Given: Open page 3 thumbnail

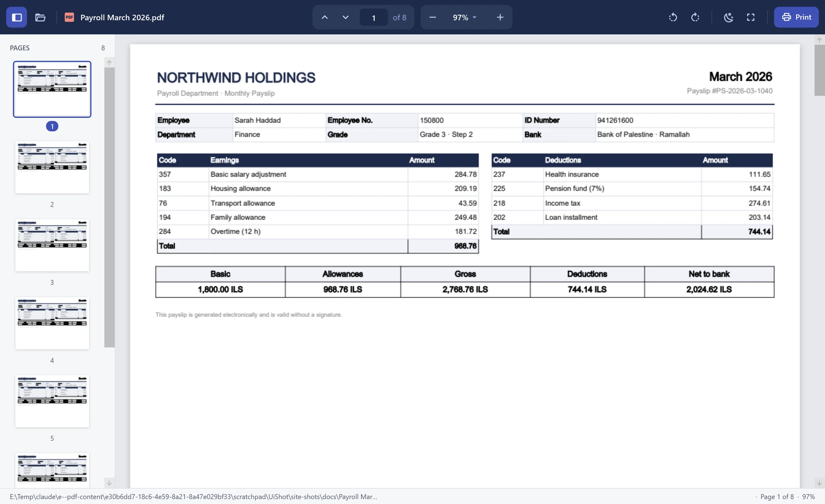Looking at the screenshot, I should coord(52,245).
